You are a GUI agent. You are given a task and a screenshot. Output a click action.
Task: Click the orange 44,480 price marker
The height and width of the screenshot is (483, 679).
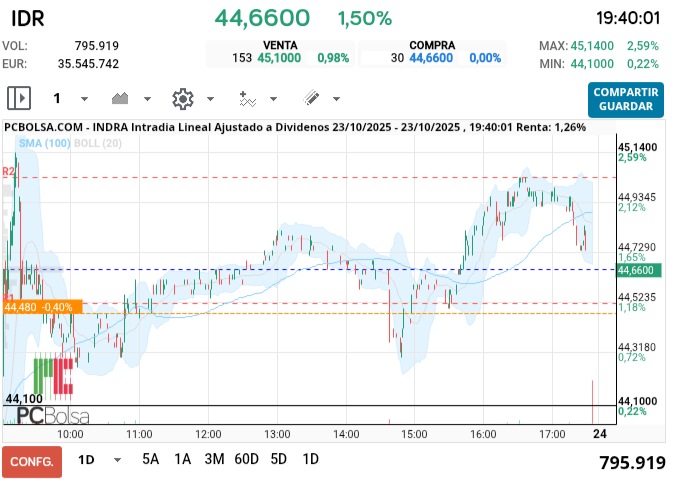(x=41, y=307)
